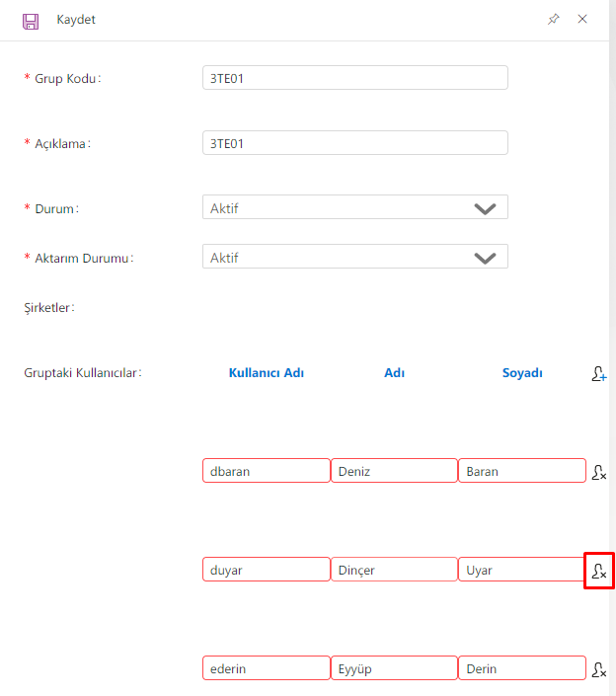Click the add user icon
The height and width of the screenshot is (696, 616).
(599, 374)
